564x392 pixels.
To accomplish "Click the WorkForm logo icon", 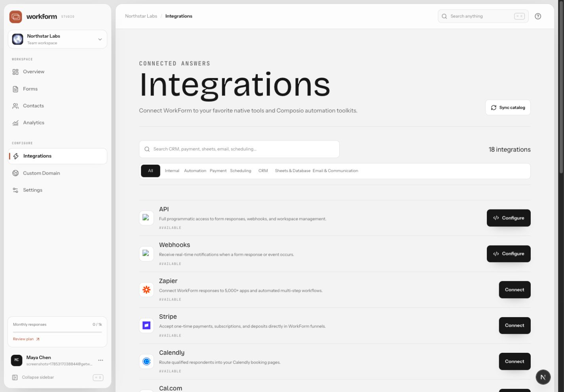I will 16,17.
